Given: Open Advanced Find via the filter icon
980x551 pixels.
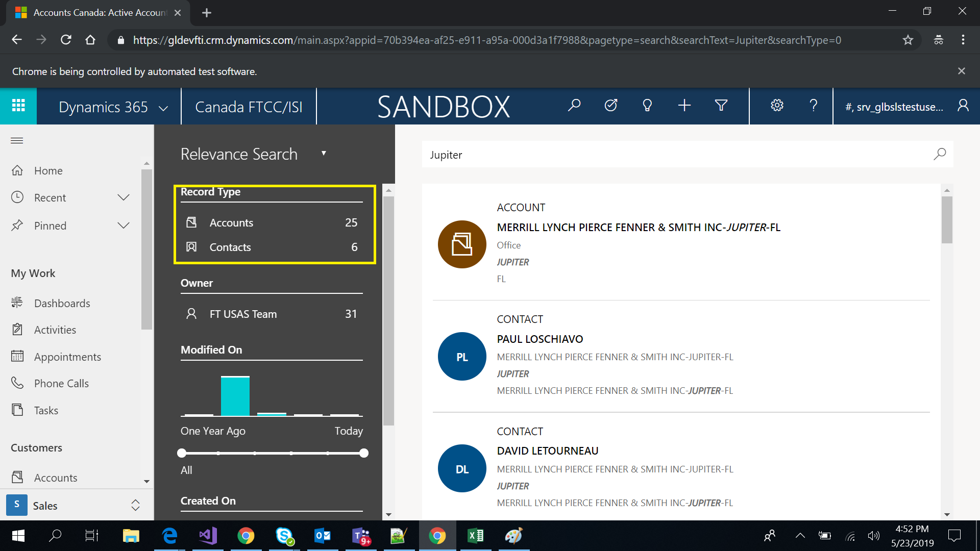Looking at the screenshot, I should tap(721, 106).
